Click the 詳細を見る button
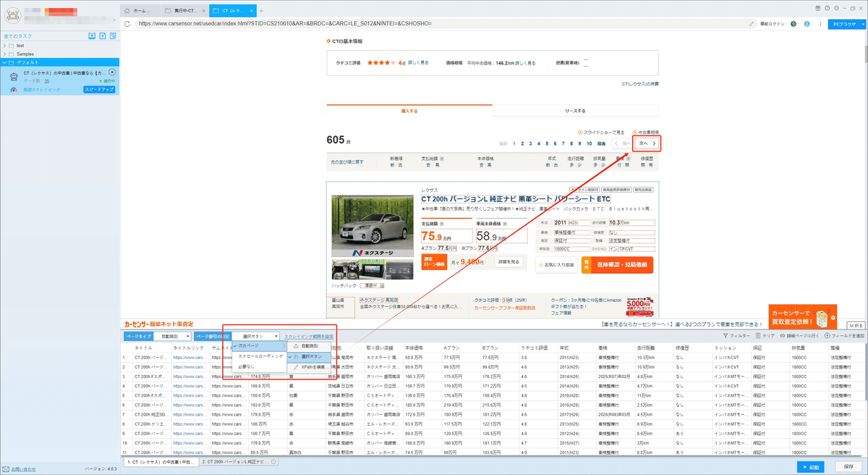 [509, 261]
